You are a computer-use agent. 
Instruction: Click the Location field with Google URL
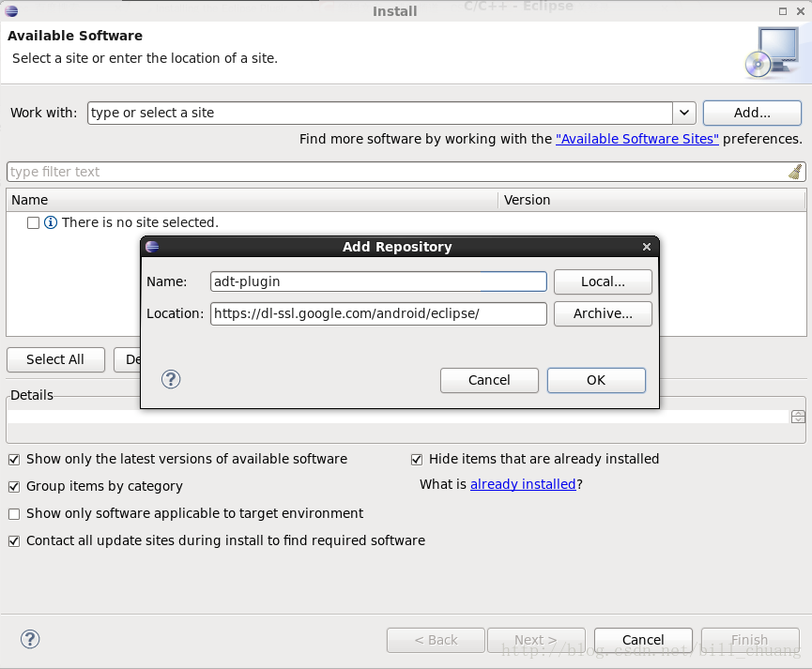(378, 313)
